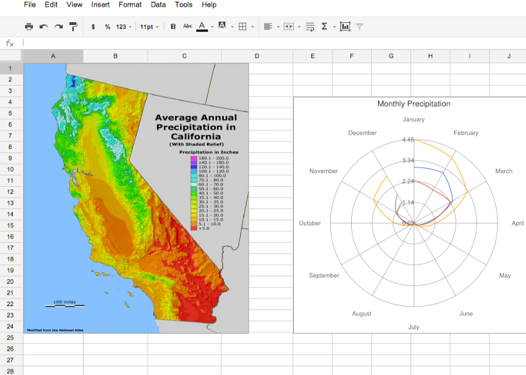Open the 123 number formats dropdown

tap(123, 26)
